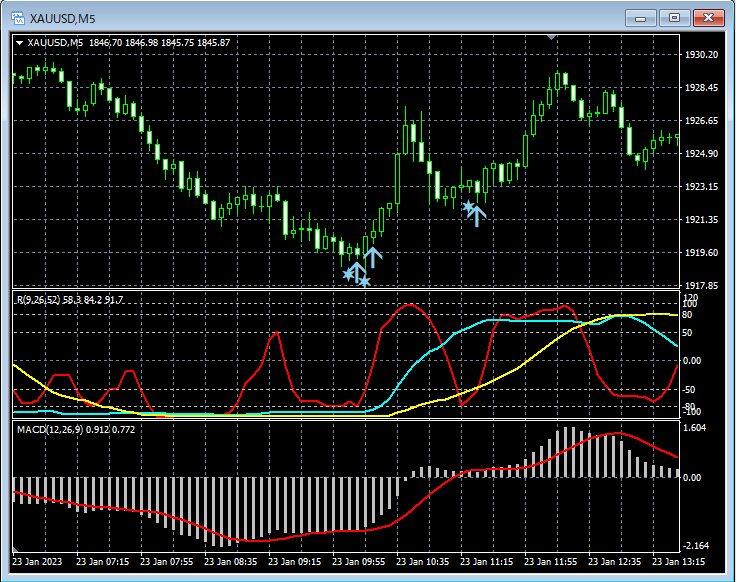Click the 1928.45 price scale label
Image resolution: width=737 pixels, height=582 pixels.
[x=701, y=88]
